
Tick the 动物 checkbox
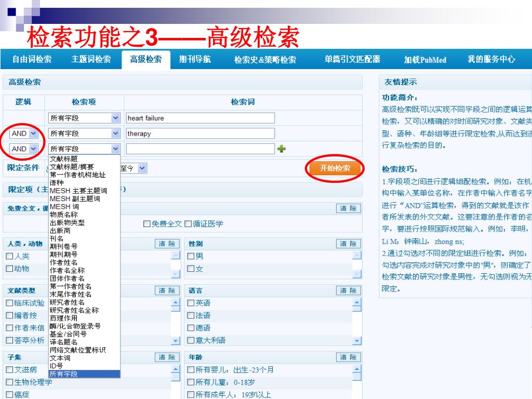pyautogui.click(x=9, y=269)
